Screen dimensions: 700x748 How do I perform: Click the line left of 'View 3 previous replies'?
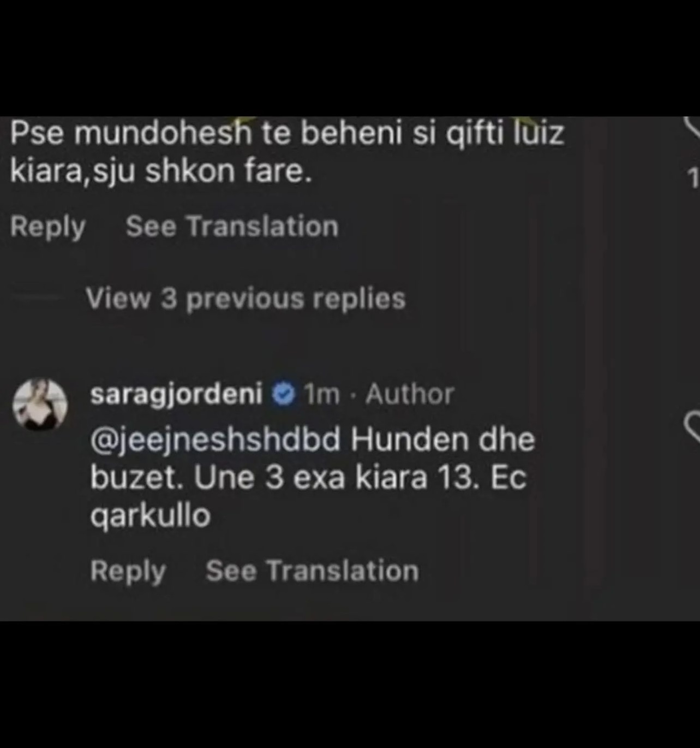point(36,298)
